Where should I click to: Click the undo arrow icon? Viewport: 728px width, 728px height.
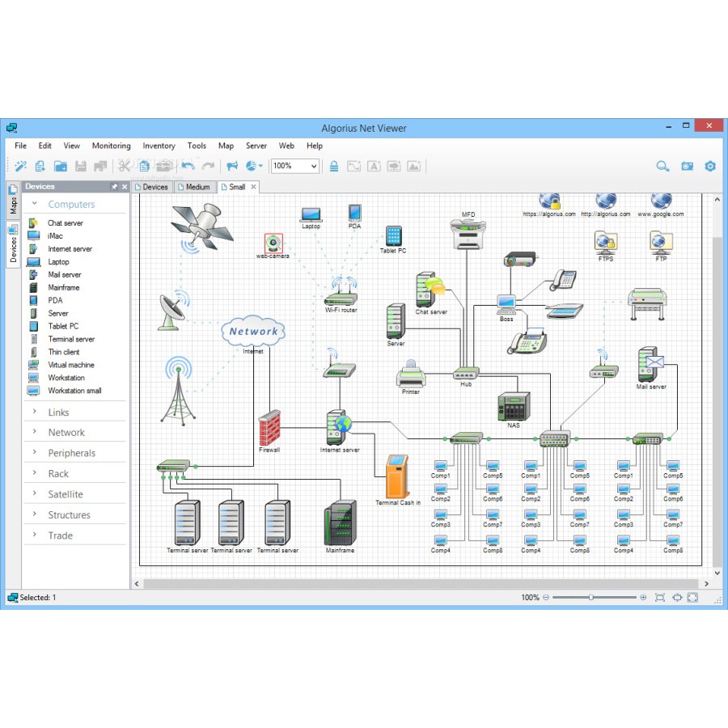[x=188, y=166]
